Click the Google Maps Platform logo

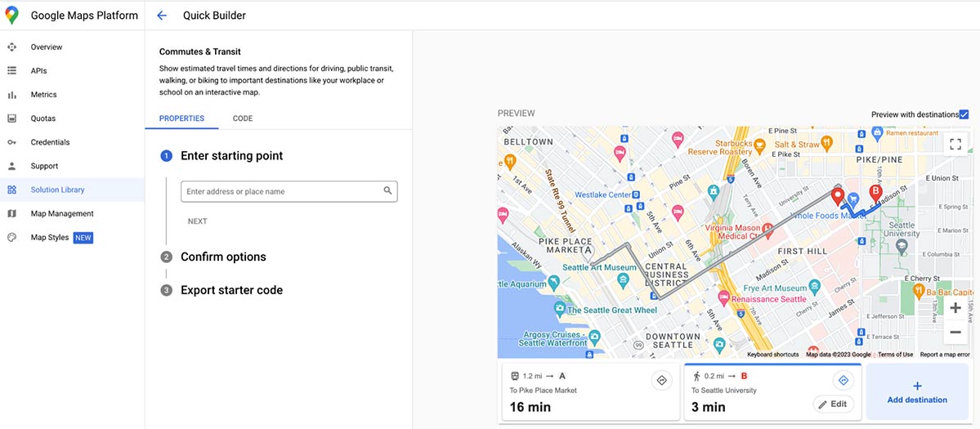[12, 16]
